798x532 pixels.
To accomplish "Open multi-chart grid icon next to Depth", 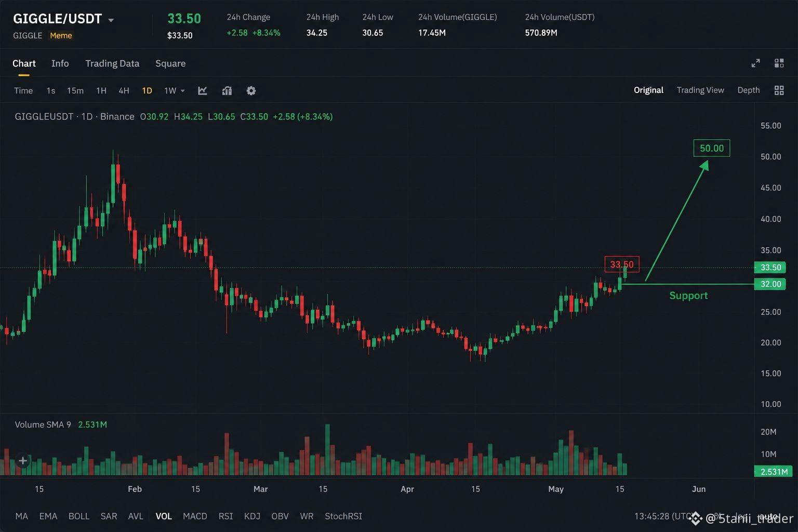I will pyautogui.click(x=779, y=90).
